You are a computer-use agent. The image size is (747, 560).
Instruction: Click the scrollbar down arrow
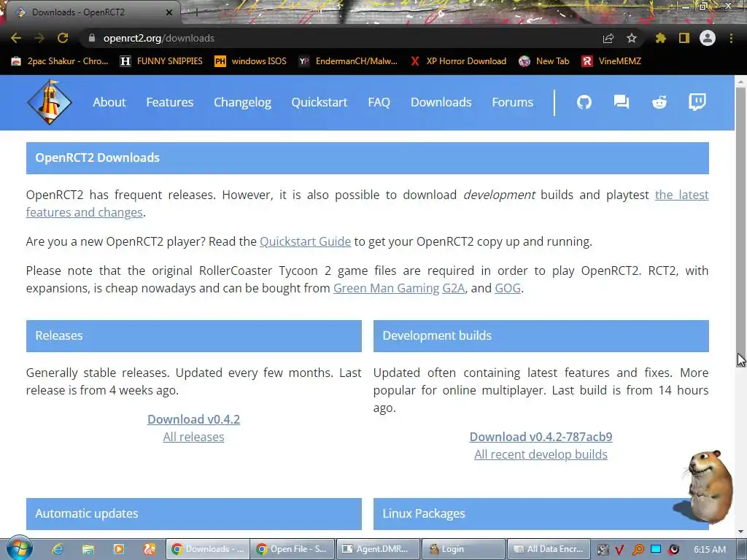tap(741, 531)
